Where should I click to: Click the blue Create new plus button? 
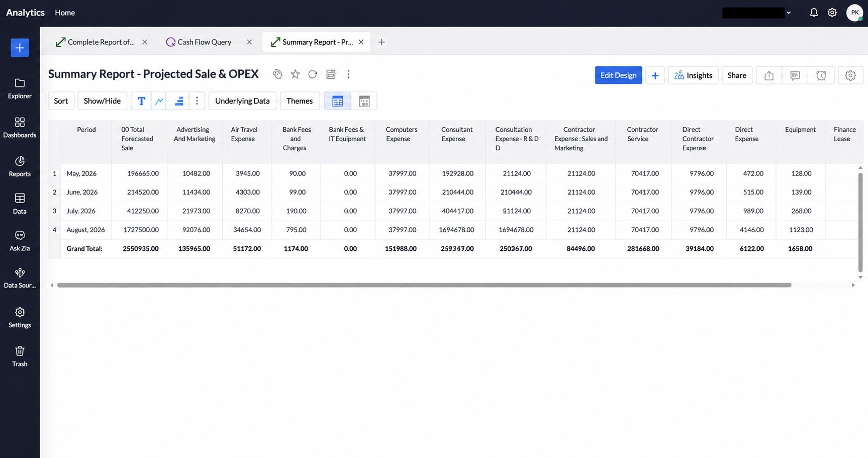[20, 48]
